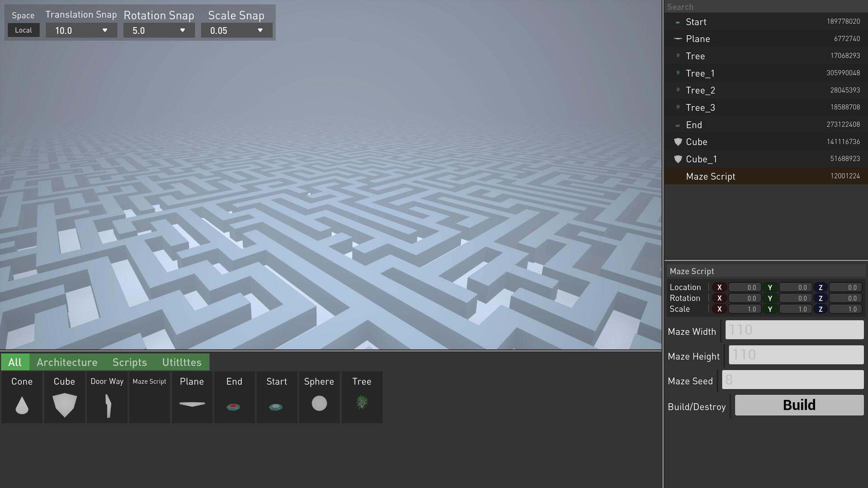The height and width of the screenshot is (488, 868).
Task: Open the Scale Snap dropdown
Action: click(236, 31)
